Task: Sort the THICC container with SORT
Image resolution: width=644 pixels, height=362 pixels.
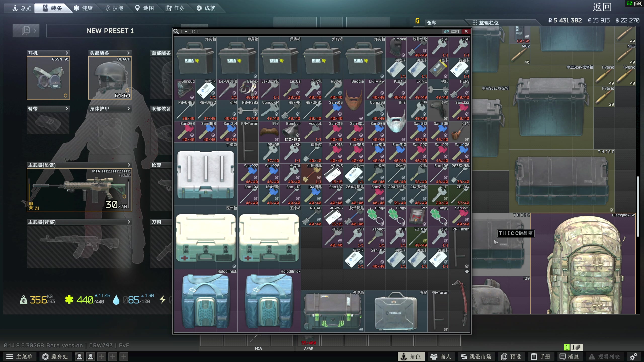Action: [x=452, y=31]
